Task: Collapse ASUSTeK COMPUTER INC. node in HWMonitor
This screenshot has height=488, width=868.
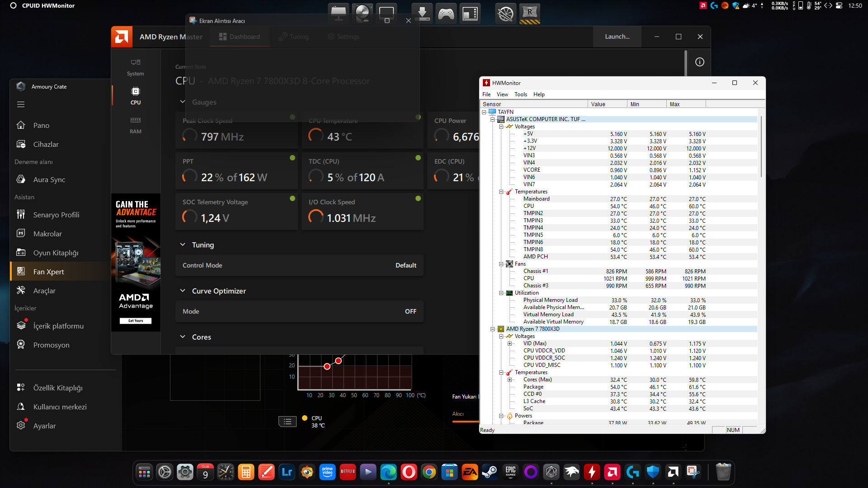Action: pos(493,119)
